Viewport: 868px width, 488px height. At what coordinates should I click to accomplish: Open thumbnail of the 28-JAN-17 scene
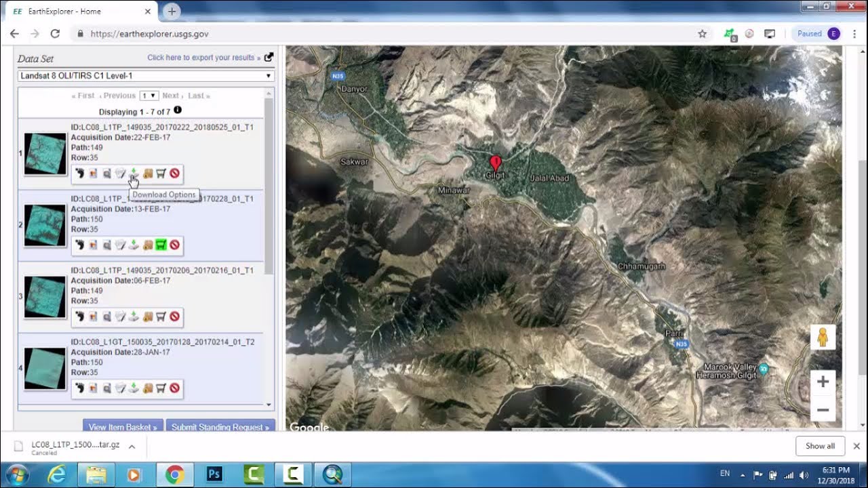(45, 369)
